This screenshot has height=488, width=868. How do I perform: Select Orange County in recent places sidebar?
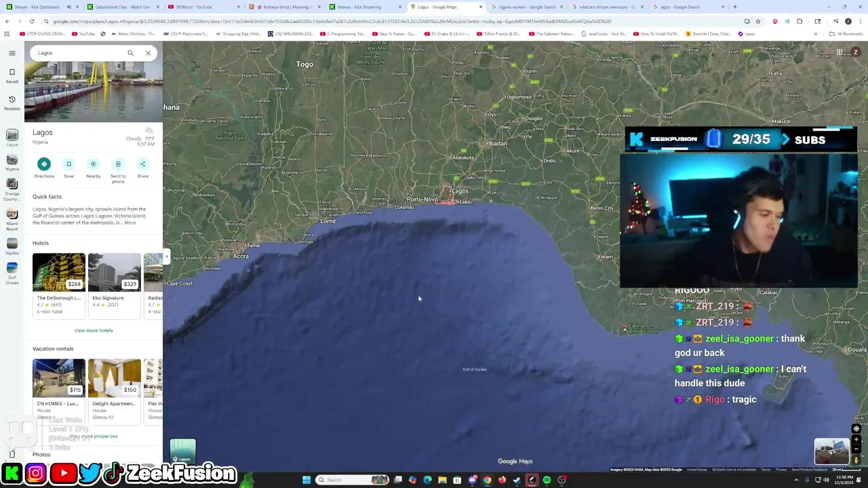pos(12,190)
